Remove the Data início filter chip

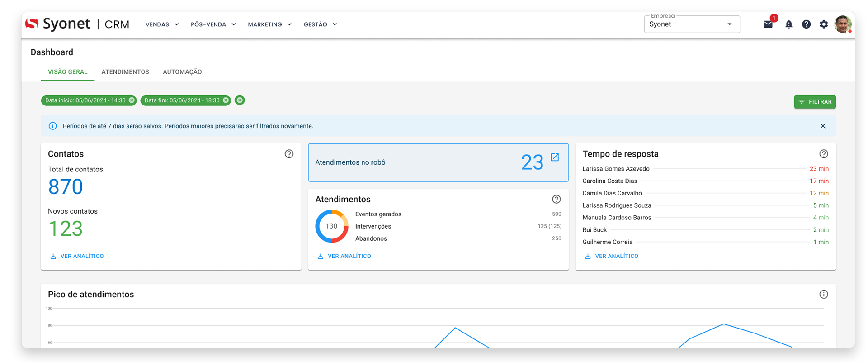tap(132, 100)
